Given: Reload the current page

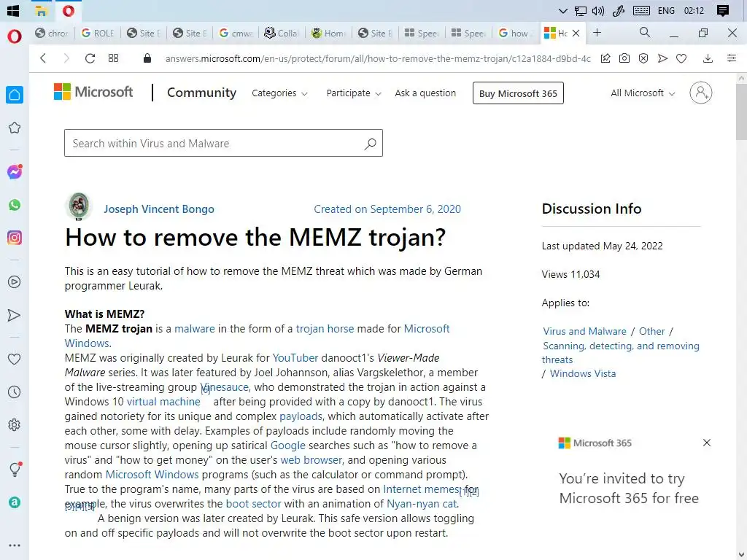Looking at the screenshot, I should tap(90, 58).
